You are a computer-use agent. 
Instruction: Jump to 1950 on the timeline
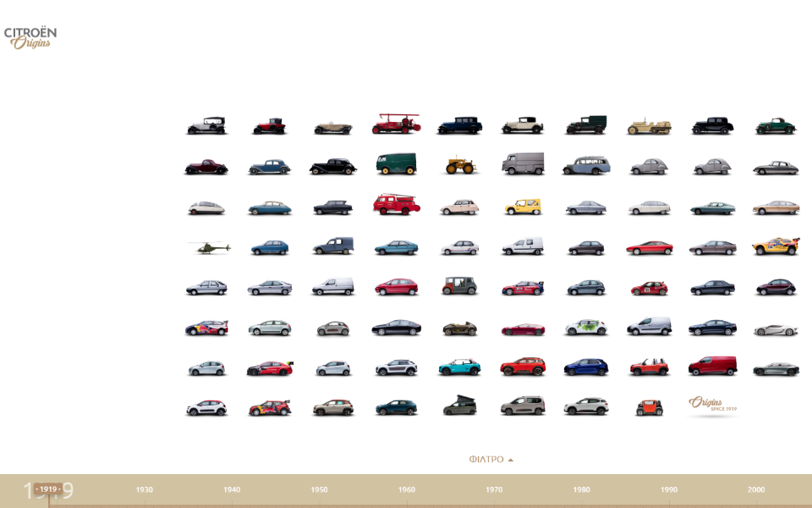tap(319, 489)
